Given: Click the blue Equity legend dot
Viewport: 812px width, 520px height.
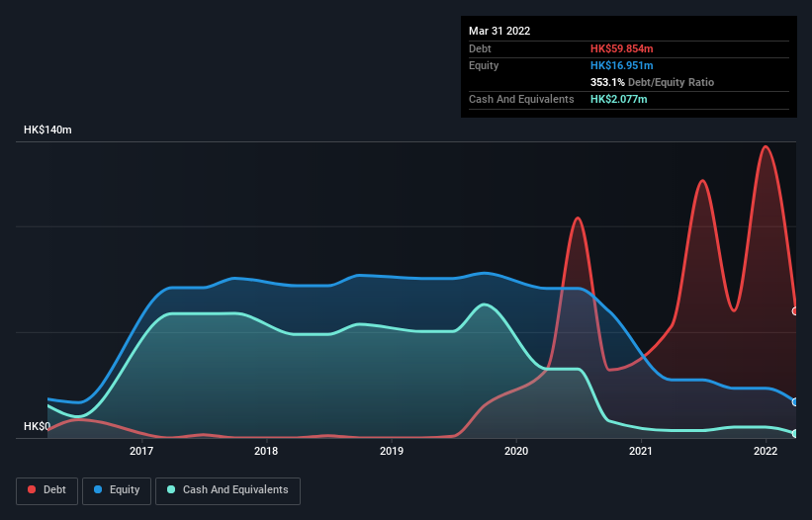Looking at the screenshot, I should [98, 489].
